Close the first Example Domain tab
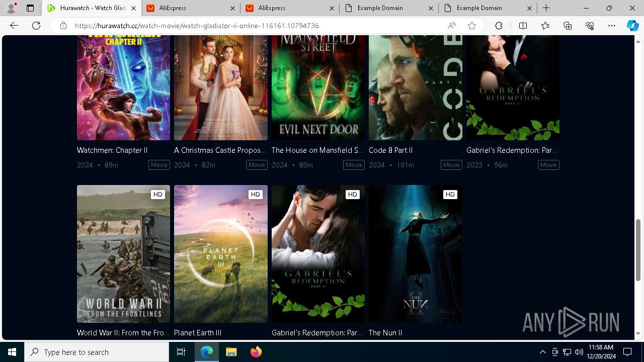The image size is (644, 362). tap(431, 8)
